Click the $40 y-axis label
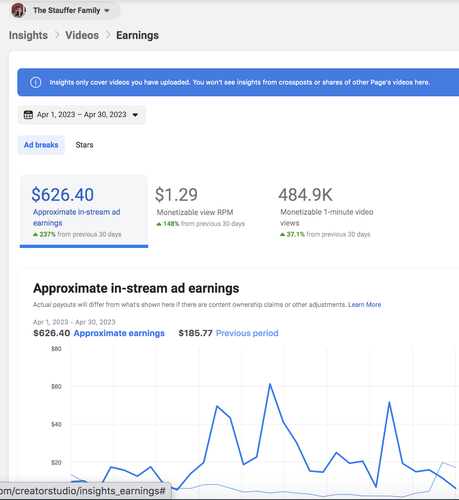This screenshot has height=500, width=459. click(x=56, y=424)
